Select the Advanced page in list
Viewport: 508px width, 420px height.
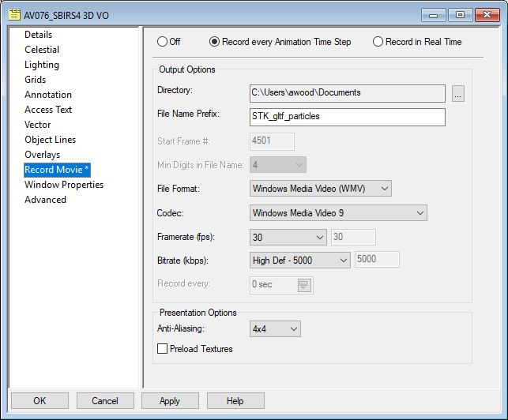(x=46, y=200)
